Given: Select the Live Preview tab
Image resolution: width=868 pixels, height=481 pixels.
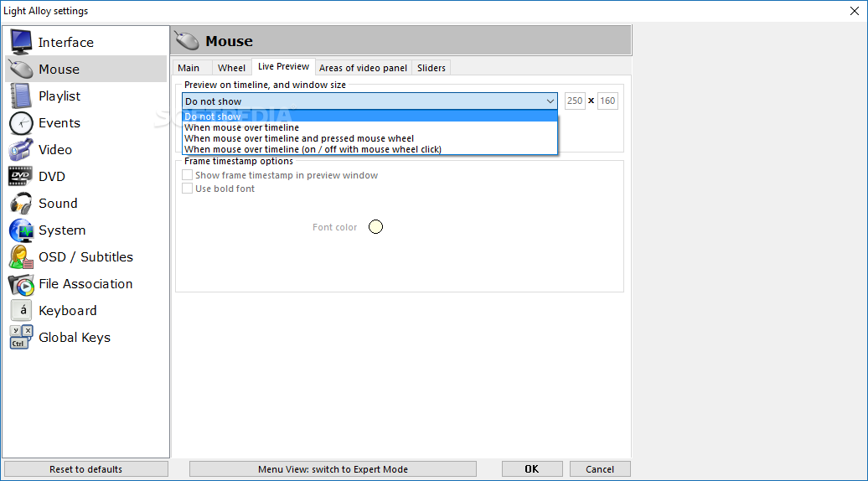Looking at the screenshot, I should 283,66.
